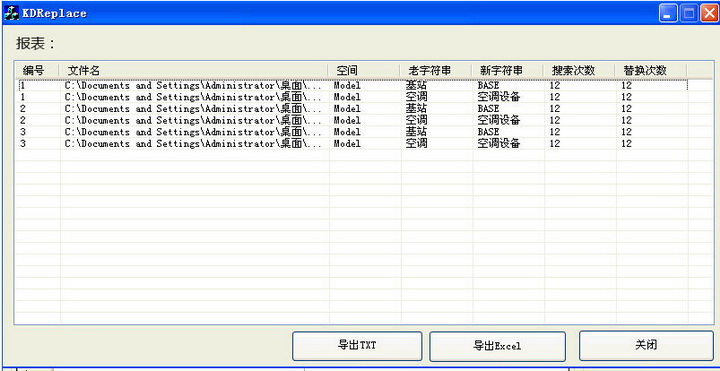Click Model in file 1's 基站 row

click(347, 85)
